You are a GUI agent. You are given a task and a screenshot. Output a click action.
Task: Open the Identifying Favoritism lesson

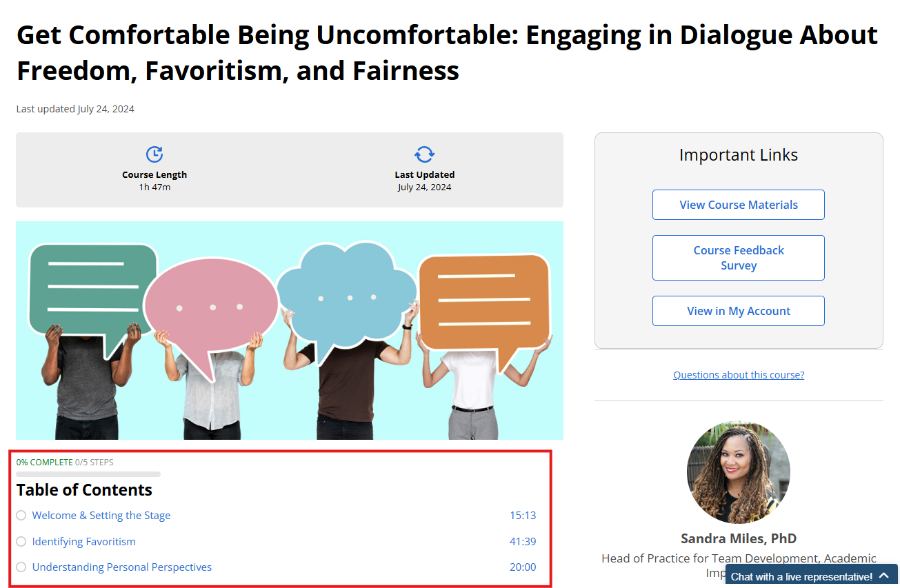(x=84, y=542)
